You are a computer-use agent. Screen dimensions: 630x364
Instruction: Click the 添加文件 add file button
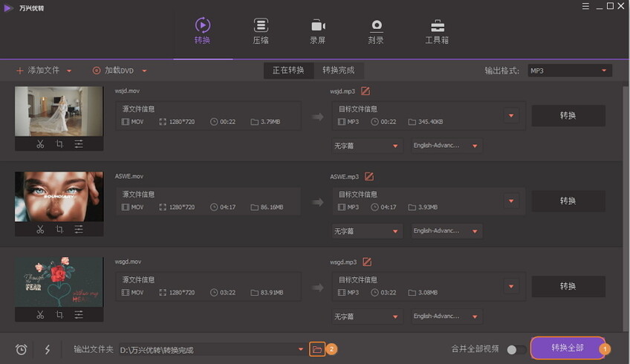pyautogui.click(x=37, y=71)
